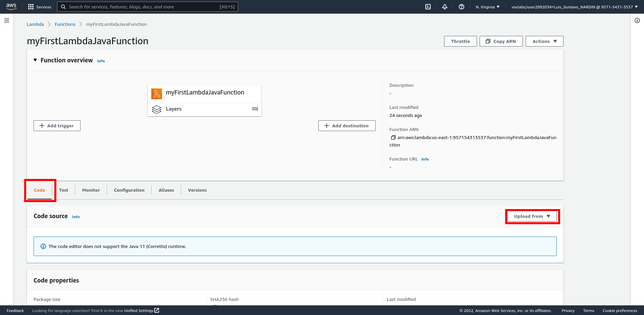Open AWS CloudShell icon in top bar
Viewport: 644px width, 315px height.
coord(428,7)
